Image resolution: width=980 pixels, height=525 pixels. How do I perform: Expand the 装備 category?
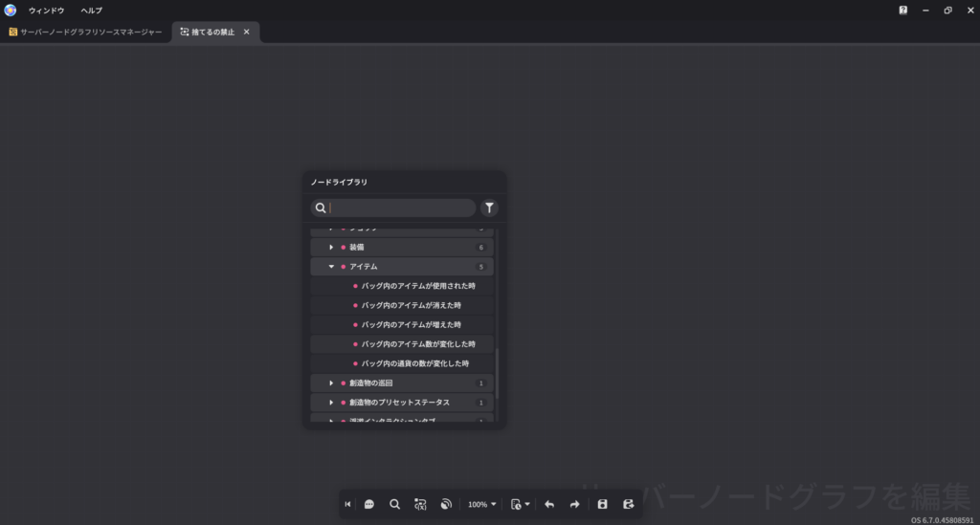(x=331, y=248)
